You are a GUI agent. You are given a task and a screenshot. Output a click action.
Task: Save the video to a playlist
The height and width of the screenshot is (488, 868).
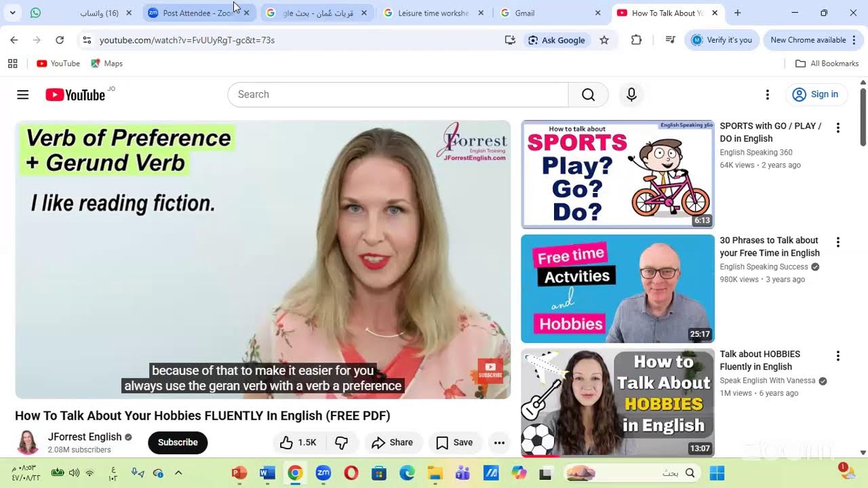[x=454, y=443]
